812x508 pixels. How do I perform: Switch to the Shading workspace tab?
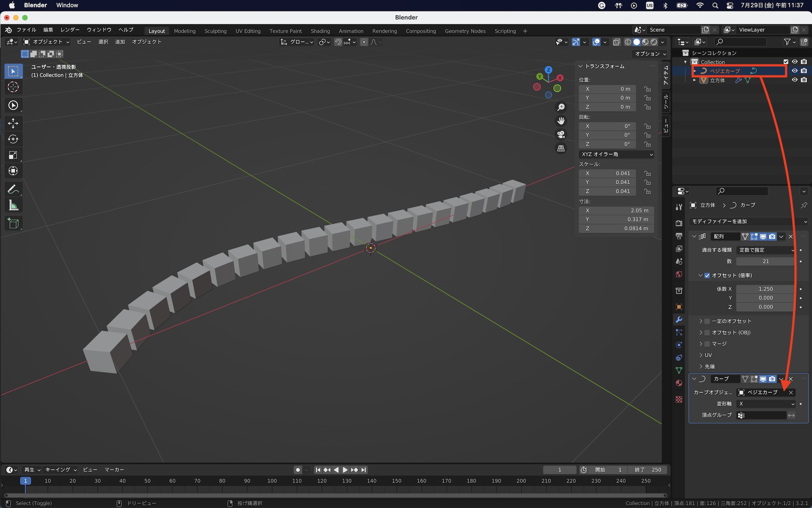pyautogui.click(x=320, y=31)
